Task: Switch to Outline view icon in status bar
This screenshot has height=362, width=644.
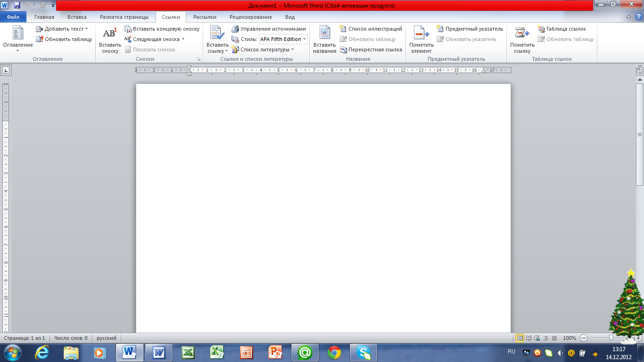Action: pos(546,338)
